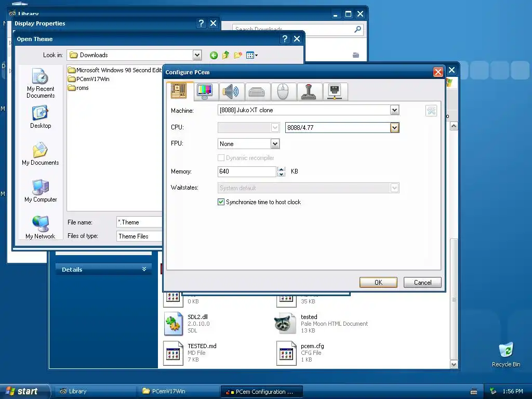The image size is (532, 399).
Task: Select the Microsoft Windows 98 Second Edition folder
Action: pyautogui.click(x=115, y=70)
